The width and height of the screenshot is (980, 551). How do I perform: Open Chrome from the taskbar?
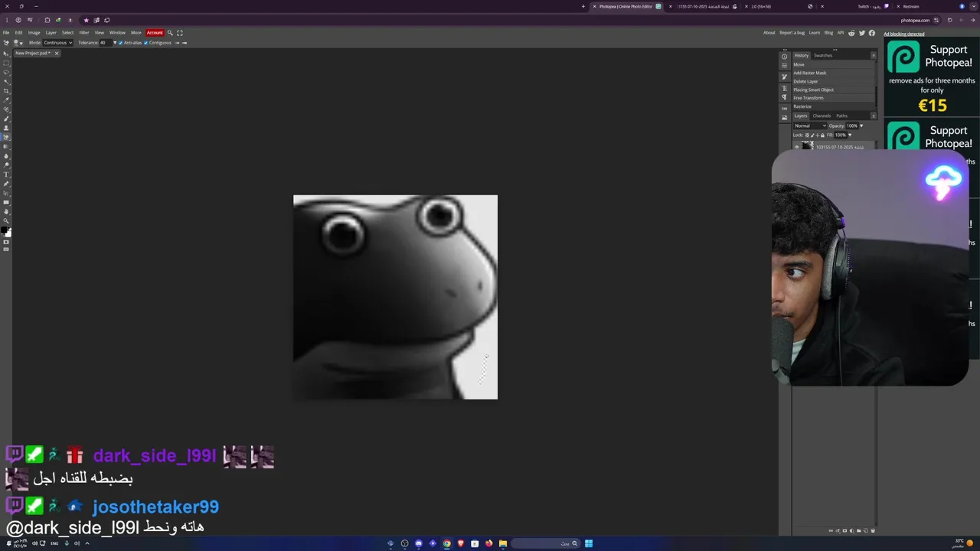coord(446,543)
